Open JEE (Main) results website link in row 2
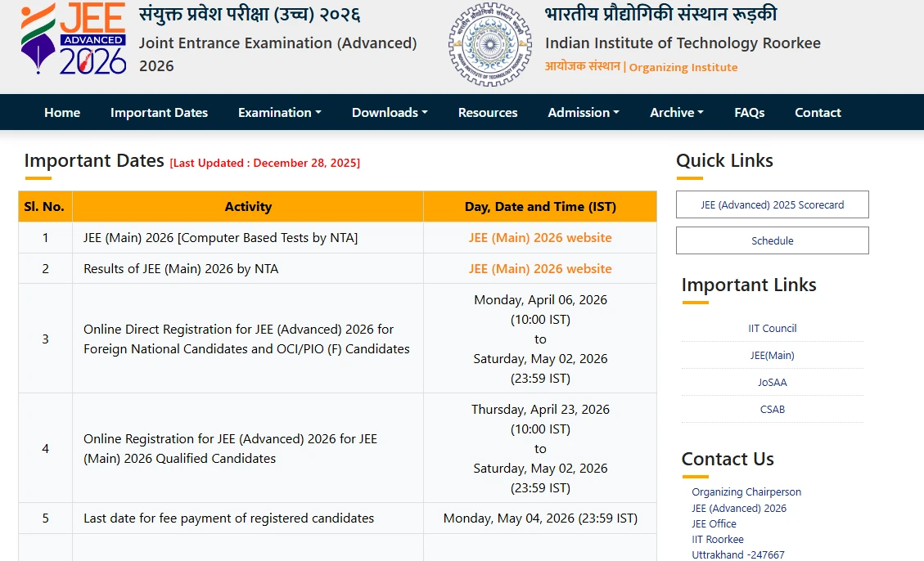924x561 pixels. [539, 268]
